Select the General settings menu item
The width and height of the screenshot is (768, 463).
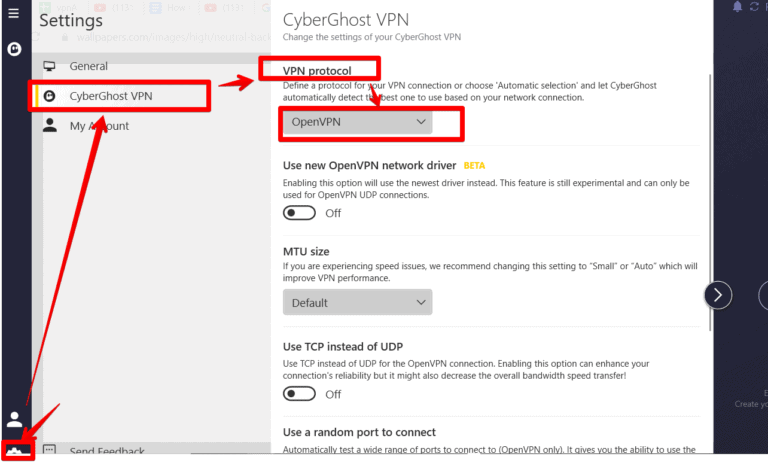point(89,66)
